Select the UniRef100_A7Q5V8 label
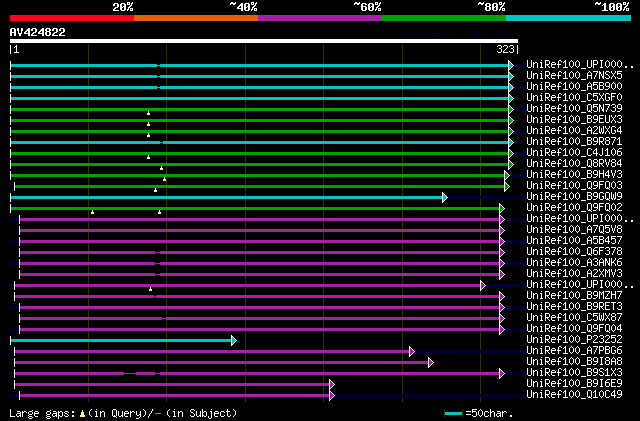Image resolution: width=640 pixels, height=421 pixels. coord(574,230)
